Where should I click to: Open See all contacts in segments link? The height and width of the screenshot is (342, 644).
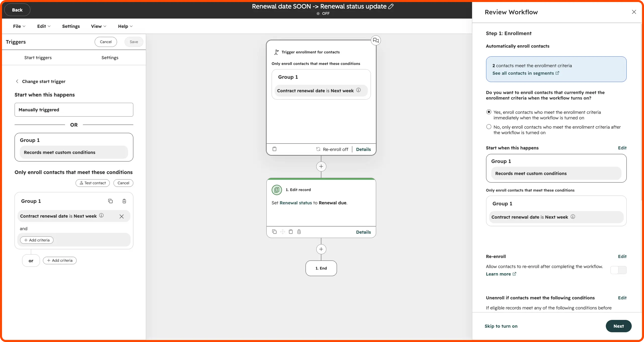pyautogui.click(x=526, y=73)
